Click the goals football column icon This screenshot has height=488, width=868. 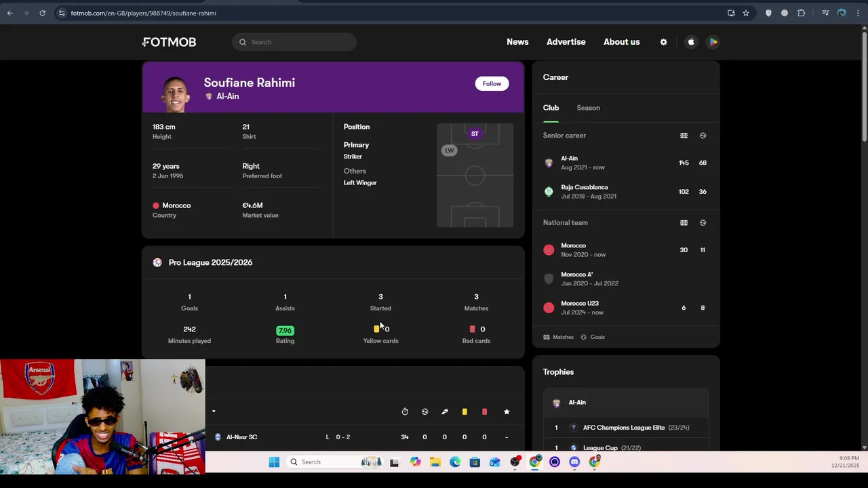425,411
